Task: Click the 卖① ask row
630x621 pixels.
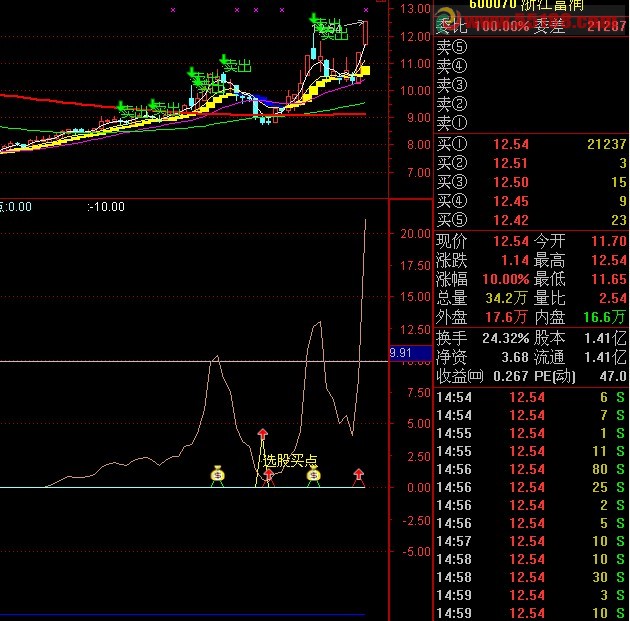Action: pos(531,124)
